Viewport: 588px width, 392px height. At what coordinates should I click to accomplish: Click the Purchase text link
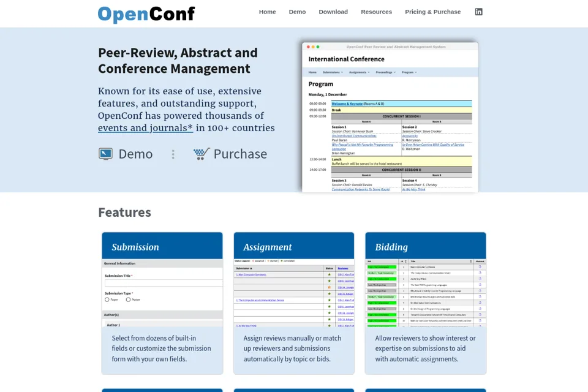click(240, 154)
